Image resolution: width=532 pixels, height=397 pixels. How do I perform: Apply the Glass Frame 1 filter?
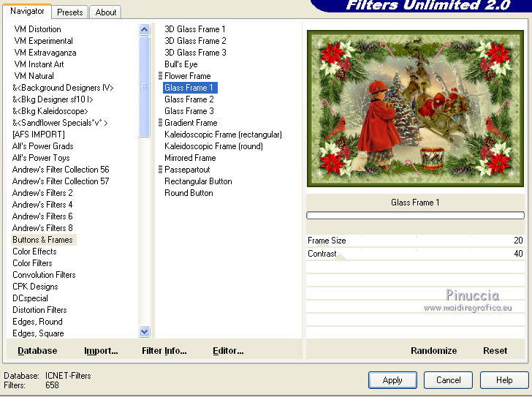[392, 380]
